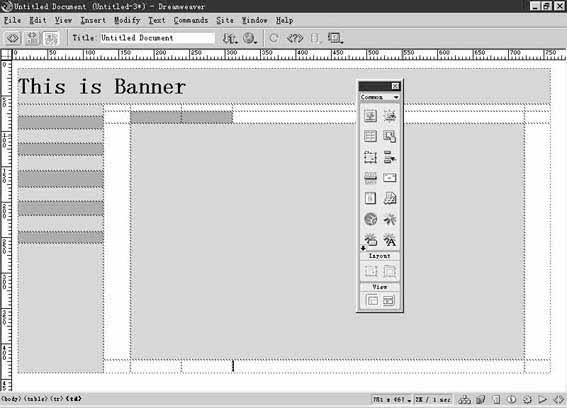
Task: Open the window size dropdown in status bar
Action: coord(392,399)
